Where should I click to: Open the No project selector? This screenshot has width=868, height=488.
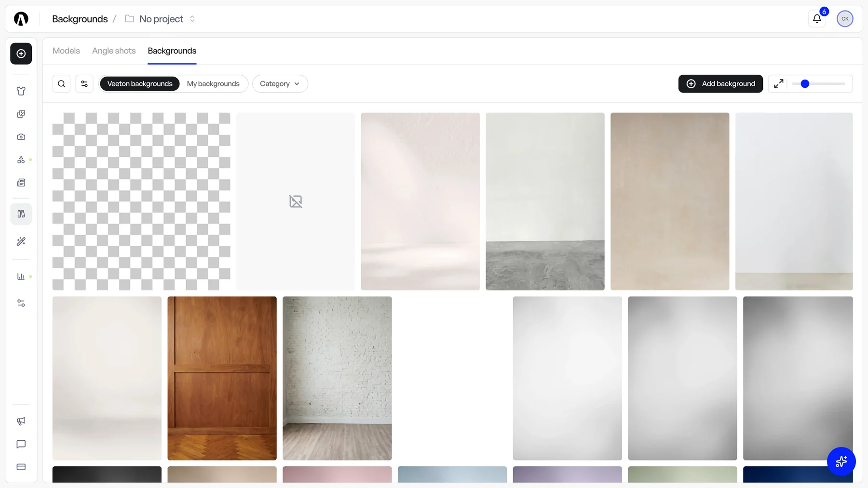tap(160, 19)
